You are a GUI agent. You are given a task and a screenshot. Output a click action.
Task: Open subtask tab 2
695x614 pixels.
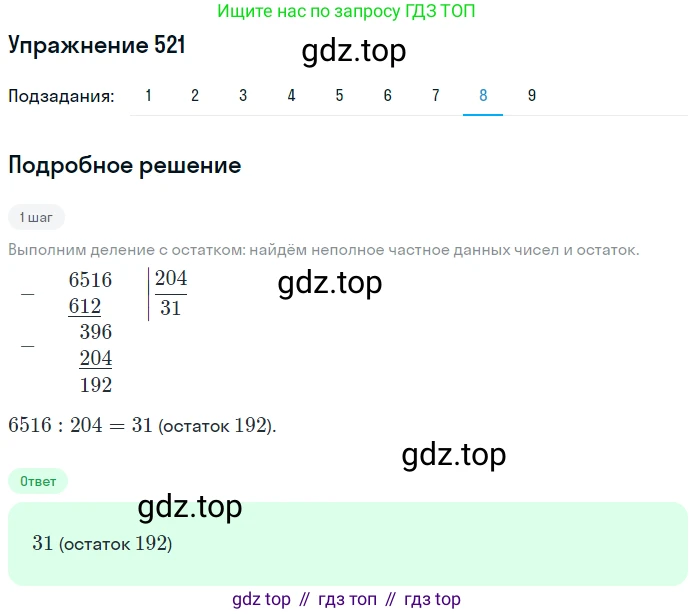(195, 95)
